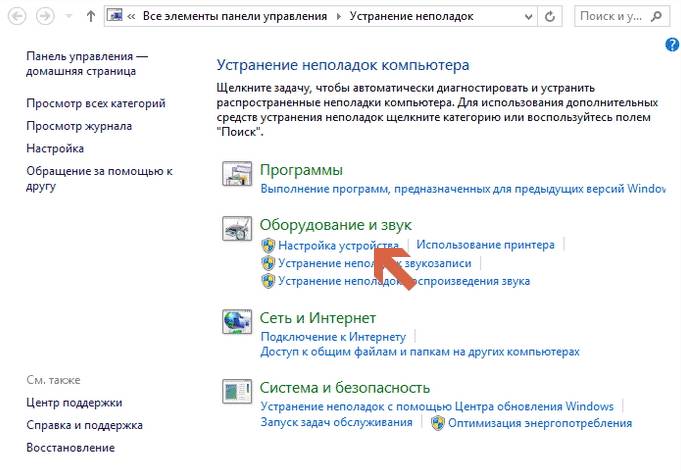
Task: Open Оптимизация энергопотребления link
Action: (540, 423)
